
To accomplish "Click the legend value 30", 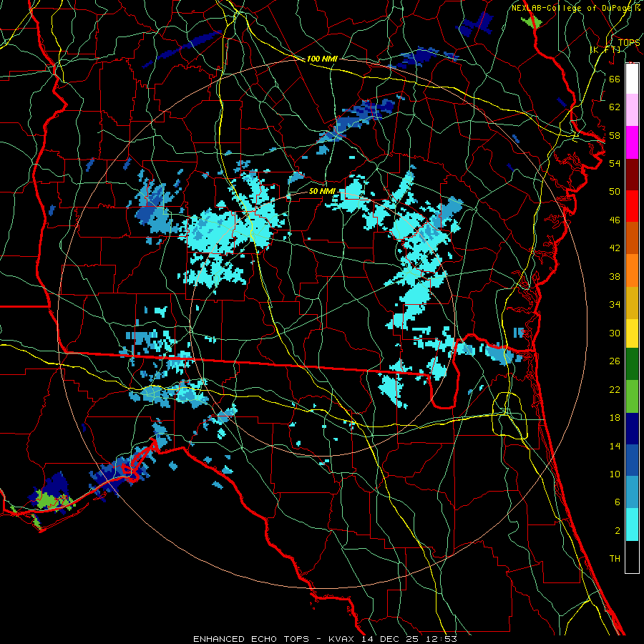I will [x=615, y=333].
